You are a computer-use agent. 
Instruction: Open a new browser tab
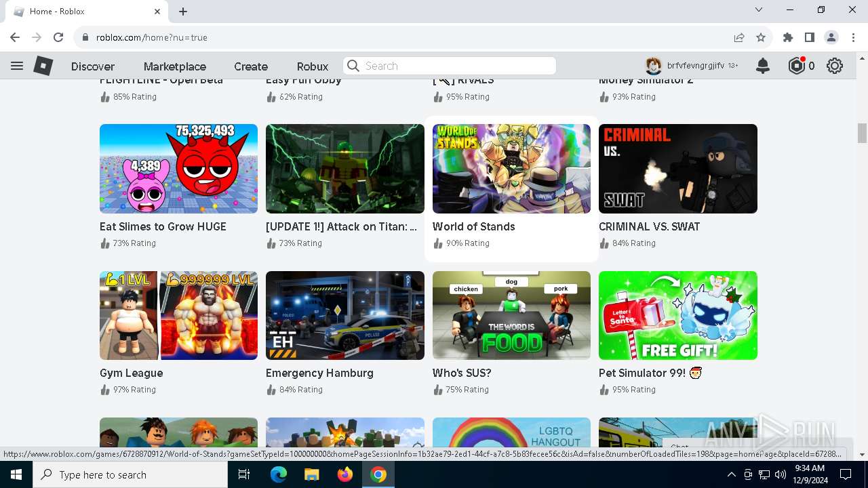[183, 12]
